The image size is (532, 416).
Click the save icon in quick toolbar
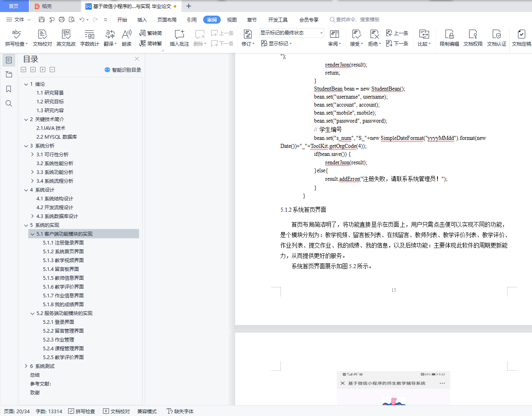pyautogui.click(x=42, y=19)
